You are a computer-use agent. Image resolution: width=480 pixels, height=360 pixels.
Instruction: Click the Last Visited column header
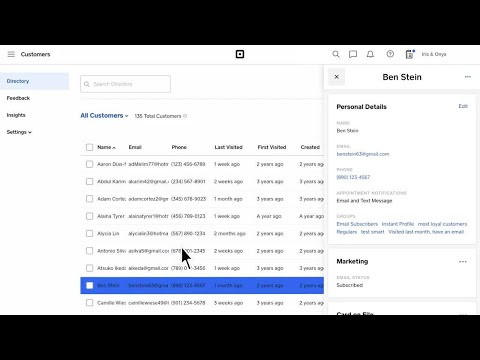pos(228,147)
